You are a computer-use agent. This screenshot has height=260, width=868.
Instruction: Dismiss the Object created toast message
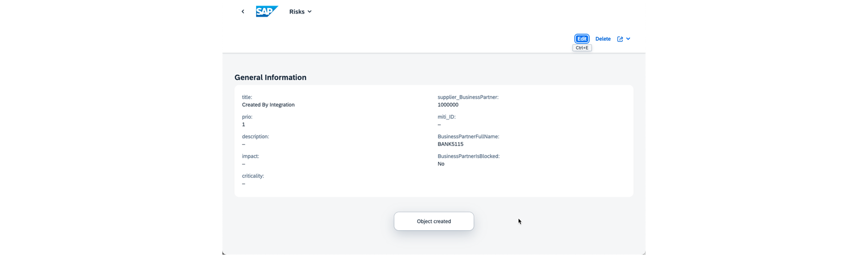(434, 221)
